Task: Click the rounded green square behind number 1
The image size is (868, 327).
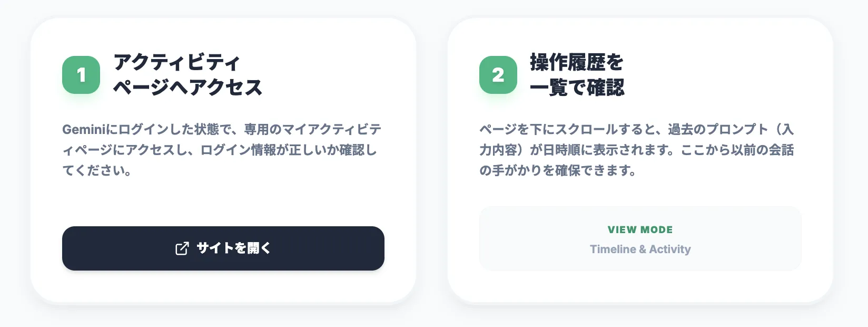Action: tap(81, 75)
